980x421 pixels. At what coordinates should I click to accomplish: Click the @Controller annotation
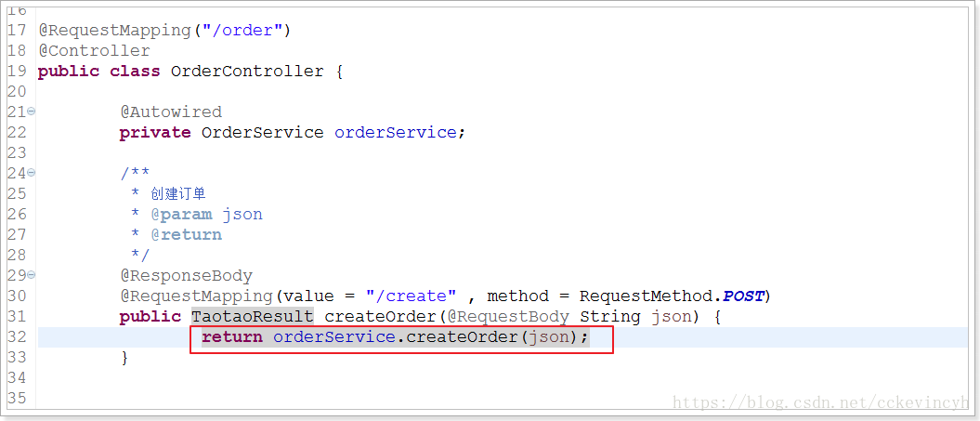click(x=94, y=51)
